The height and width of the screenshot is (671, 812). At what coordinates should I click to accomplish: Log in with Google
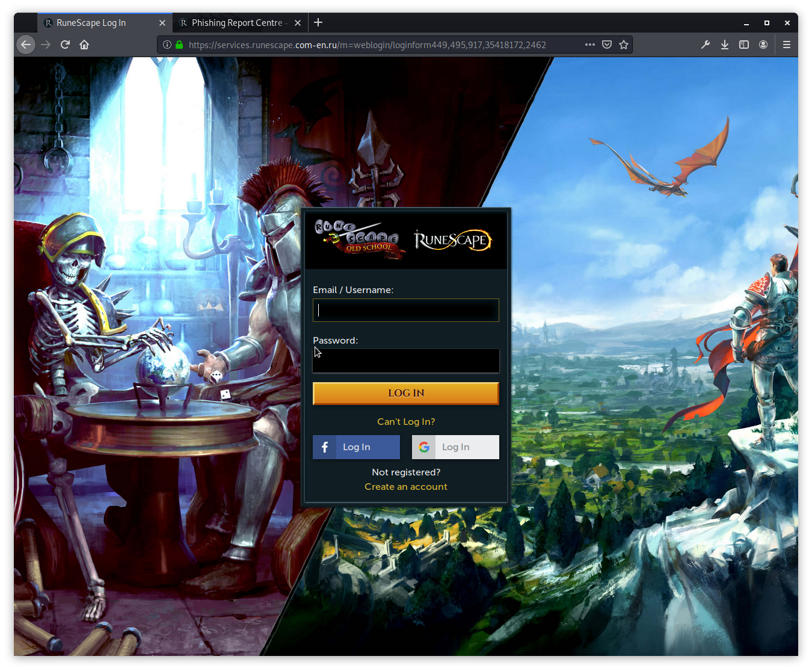coord(455,447)
